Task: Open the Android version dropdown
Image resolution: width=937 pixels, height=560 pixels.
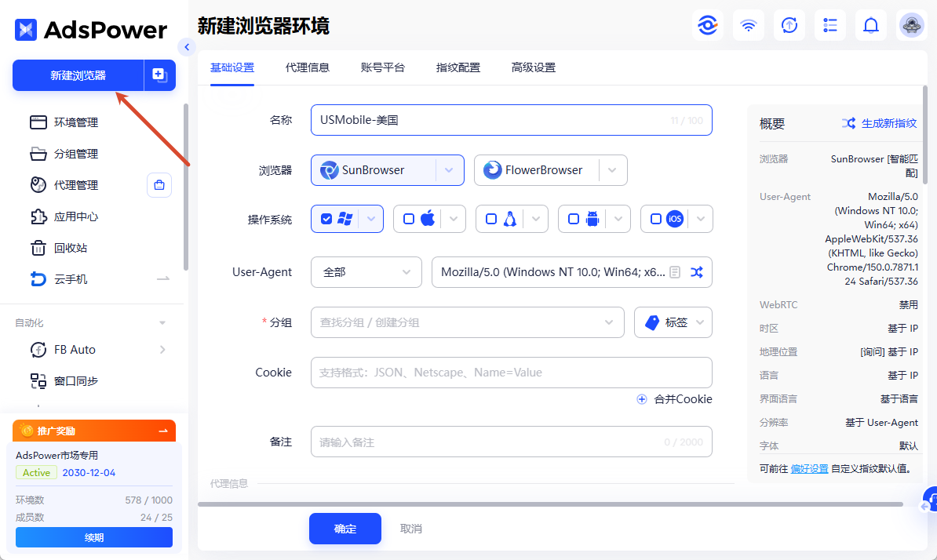Action: pos(618,219)
